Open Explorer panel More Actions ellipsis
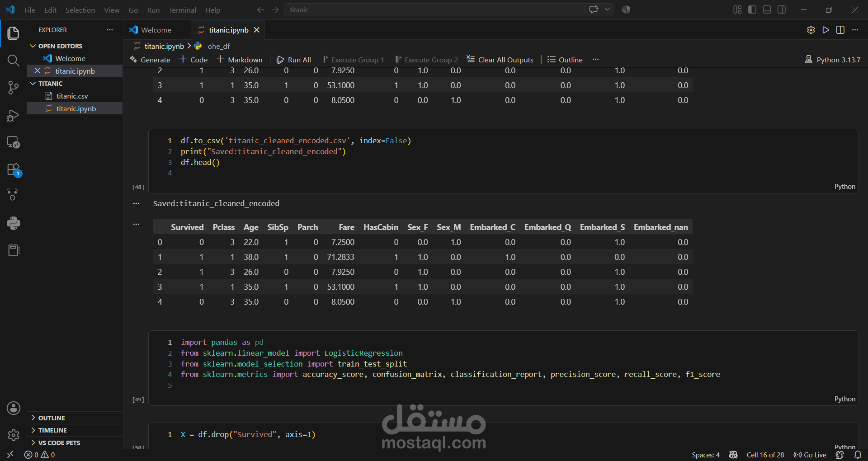This screenshot has width=868, height=461. coord(109,30)
